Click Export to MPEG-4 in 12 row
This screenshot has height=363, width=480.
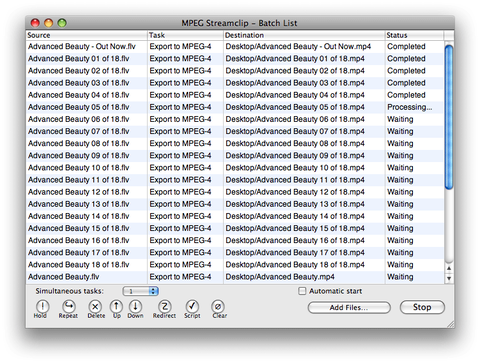180,192
